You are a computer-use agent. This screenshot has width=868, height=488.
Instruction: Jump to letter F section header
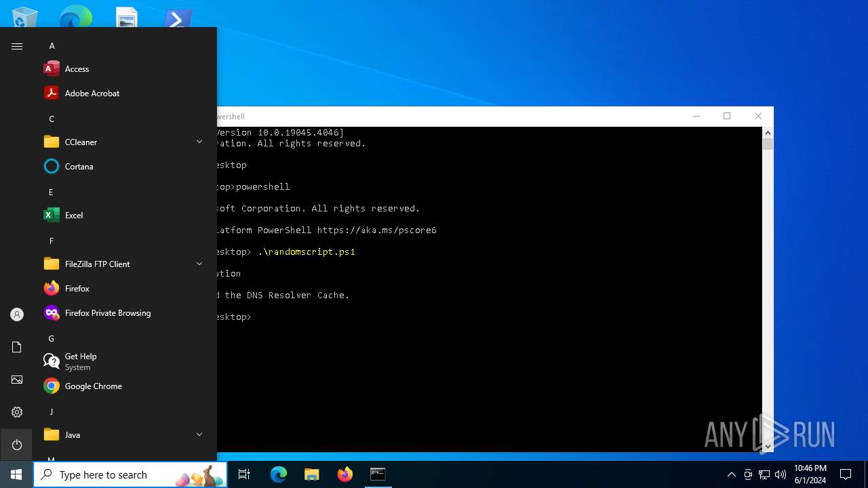click(x=51, y=241)
